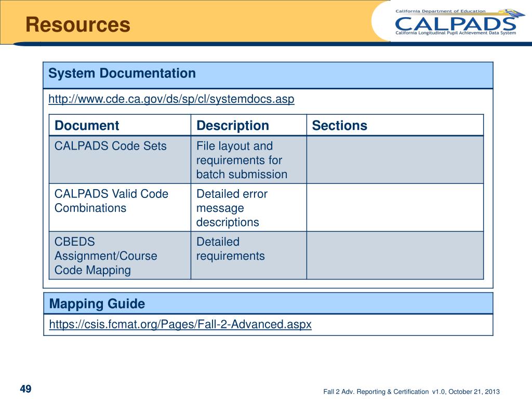Select the 'Resources' slide title
The image size is (532, 399).
(x=78, y=25)
